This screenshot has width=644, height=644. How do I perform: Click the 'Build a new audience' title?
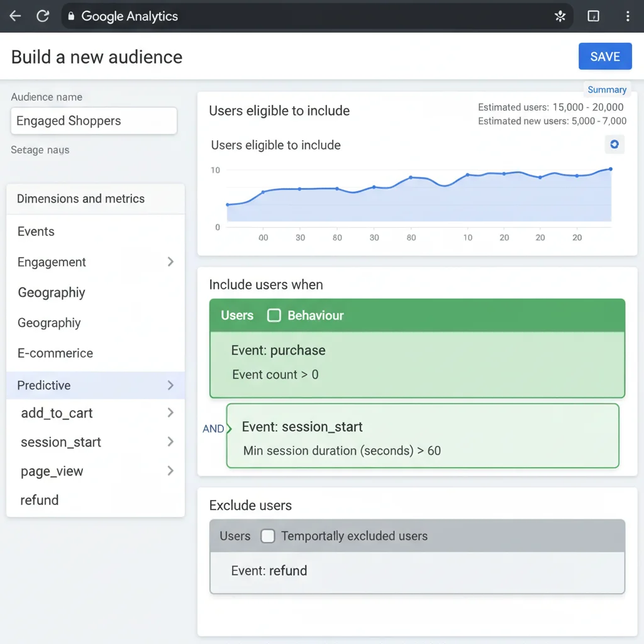[96, 57]
